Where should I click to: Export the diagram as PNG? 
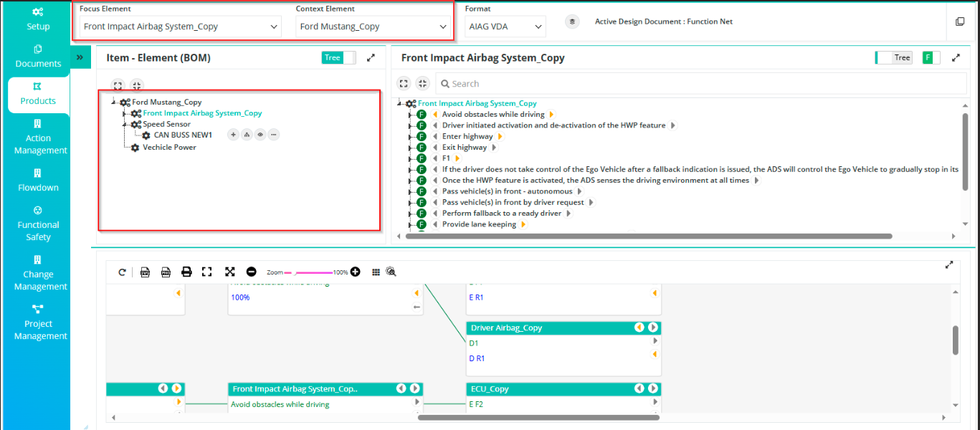(166, 272)
